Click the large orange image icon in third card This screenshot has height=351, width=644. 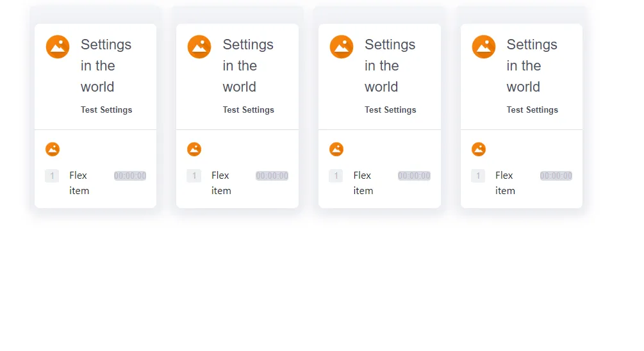pyautogui.click(x=342, y=47)
